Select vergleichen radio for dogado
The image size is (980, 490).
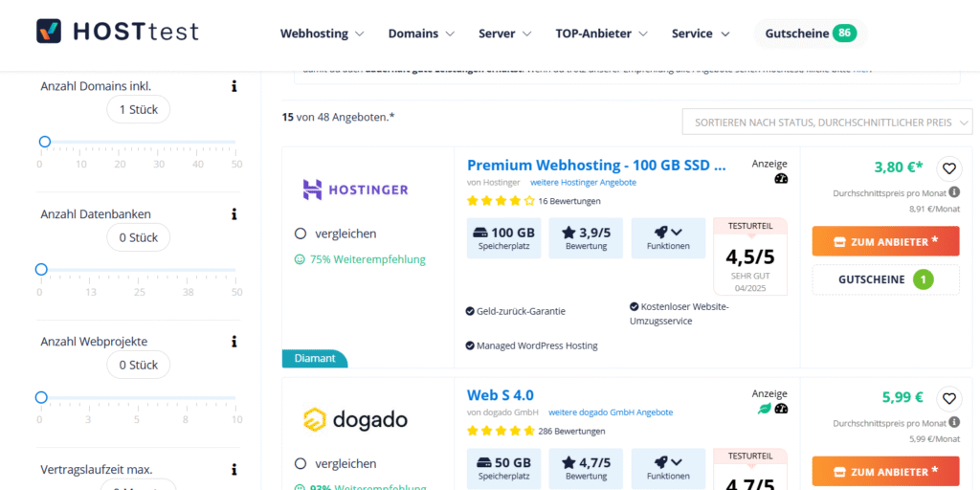point(301,463)
